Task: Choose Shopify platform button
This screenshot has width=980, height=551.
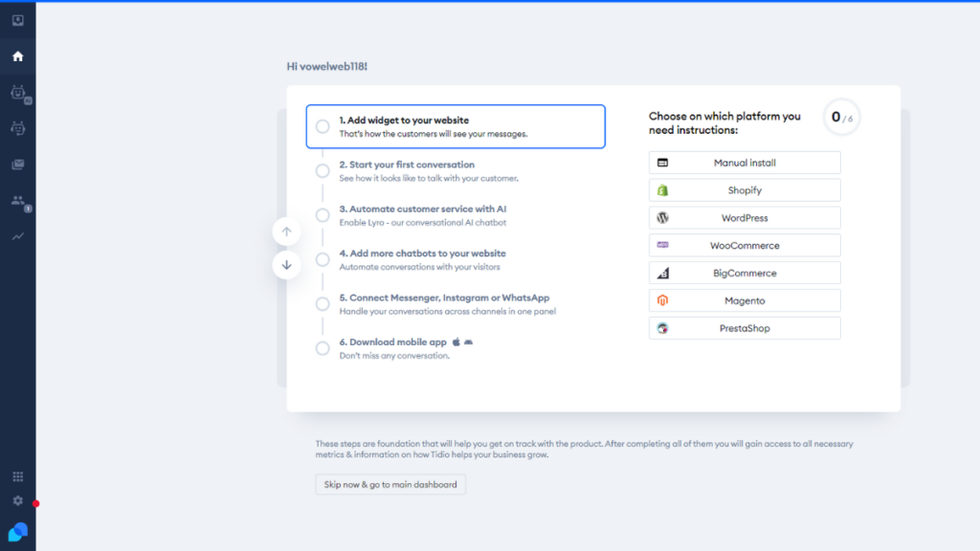Action: 745,190
